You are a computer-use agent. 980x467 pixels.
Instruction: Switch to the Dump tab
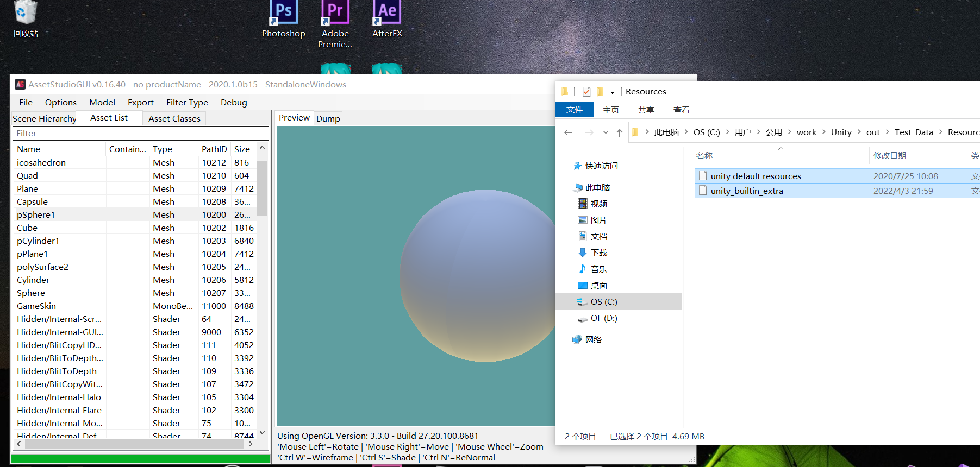point(328,119)
